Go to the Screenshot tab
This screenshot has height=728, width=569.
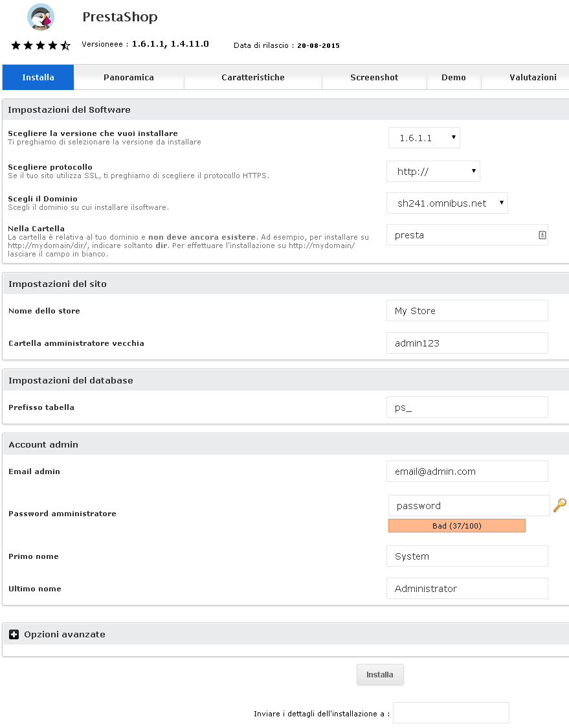click(374, 77)
